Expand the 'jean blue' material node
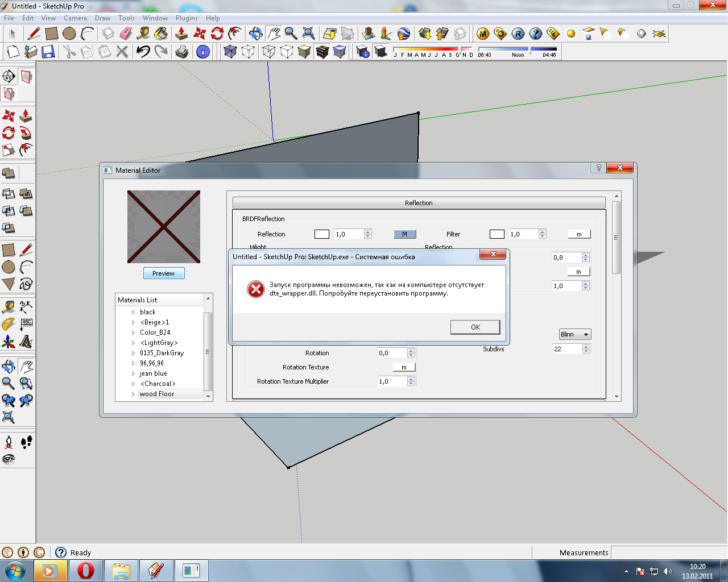This screenshot has height=582, width=728. (x=134, y=373)
